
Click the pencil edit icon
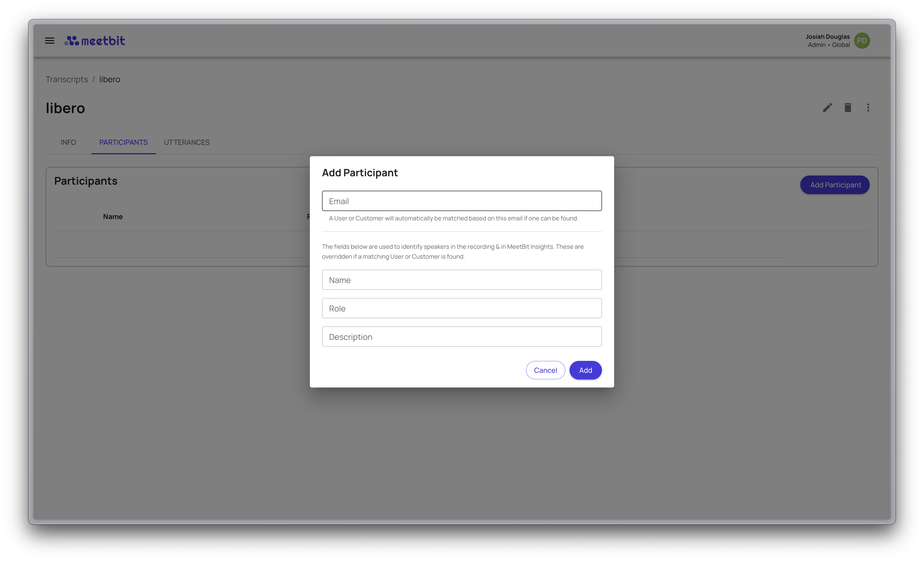pos(827,108)
